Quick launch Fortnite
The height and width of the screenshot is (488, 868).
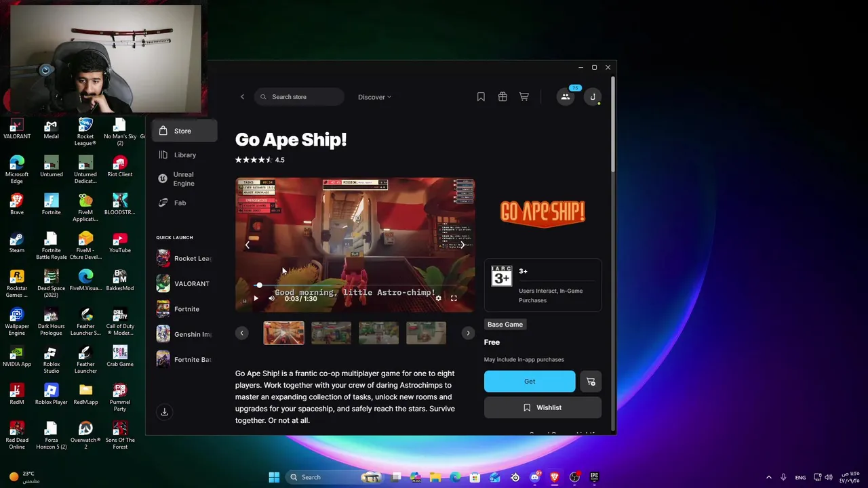[x=184, y=309]
